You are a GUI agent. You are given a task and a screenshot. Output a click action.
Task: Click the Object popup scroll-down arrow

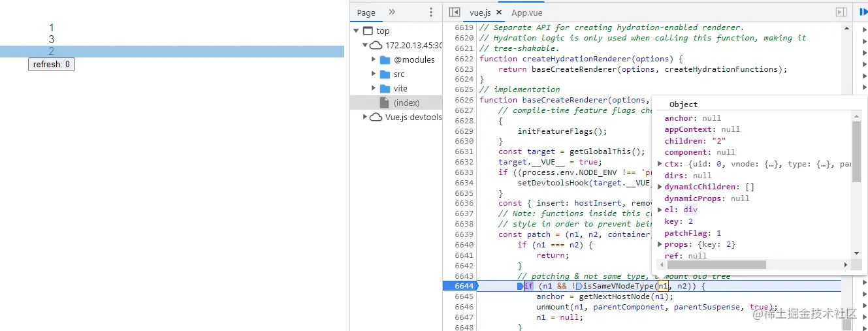click(856, 254)
